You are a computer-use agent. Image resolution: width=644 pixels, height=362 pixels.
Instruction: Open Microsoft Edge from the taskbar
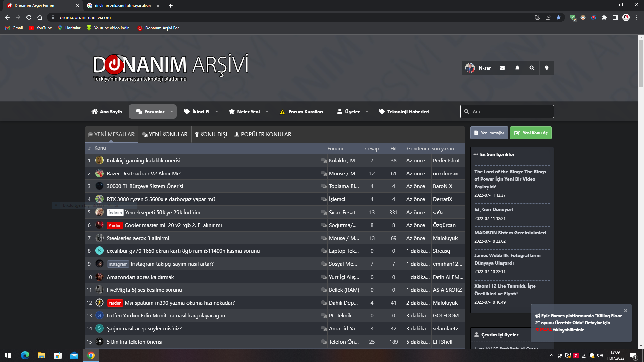[25, 355]
